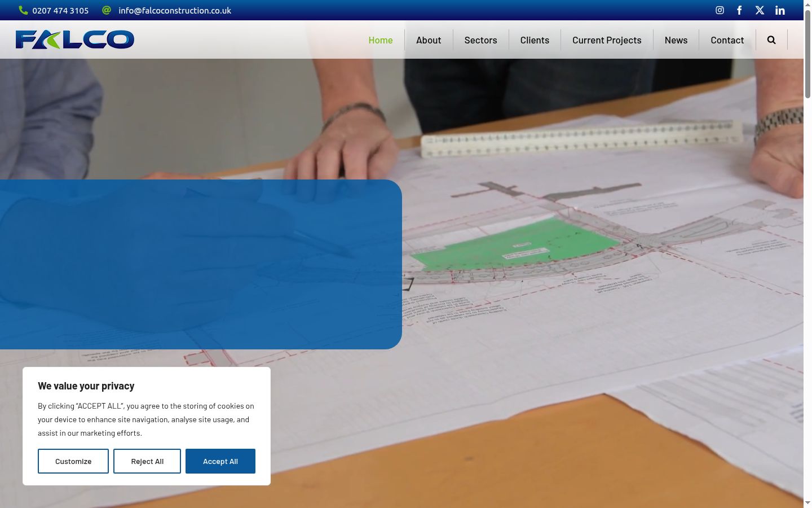The image size is (812, 508).
Task: Reject All cookies
Action: 147,461
